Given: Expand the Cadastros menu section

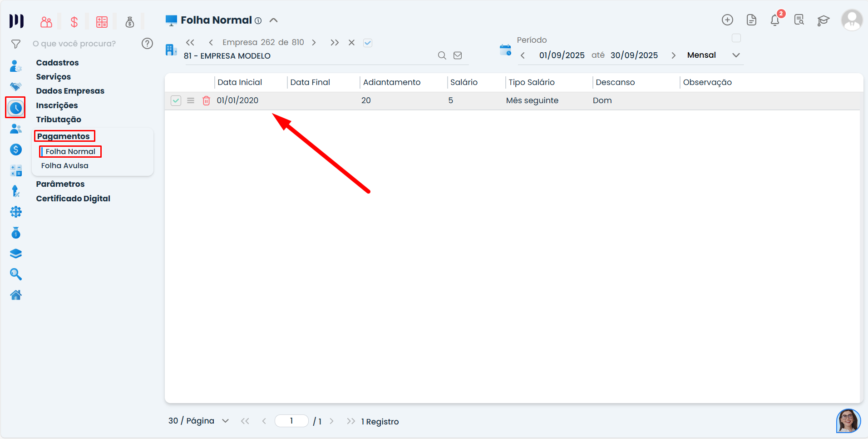Looking at the screenshot, I should point(58,63).
